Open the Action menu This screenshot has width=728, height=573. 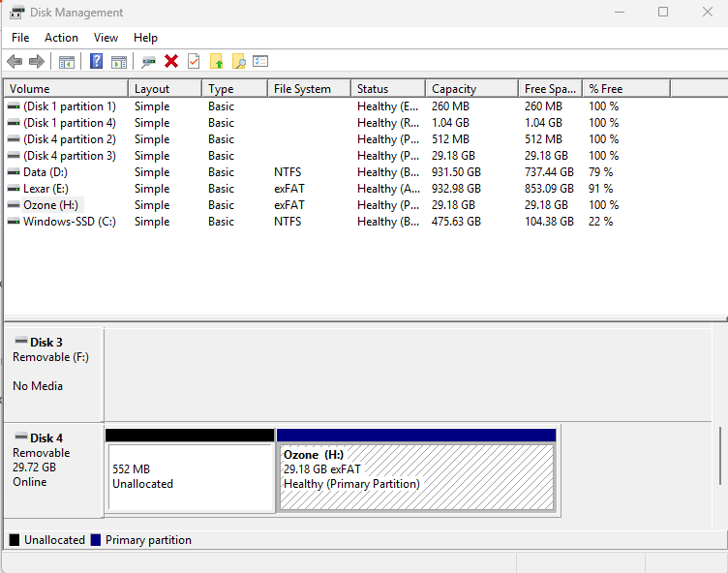click(x=61, y=38)
